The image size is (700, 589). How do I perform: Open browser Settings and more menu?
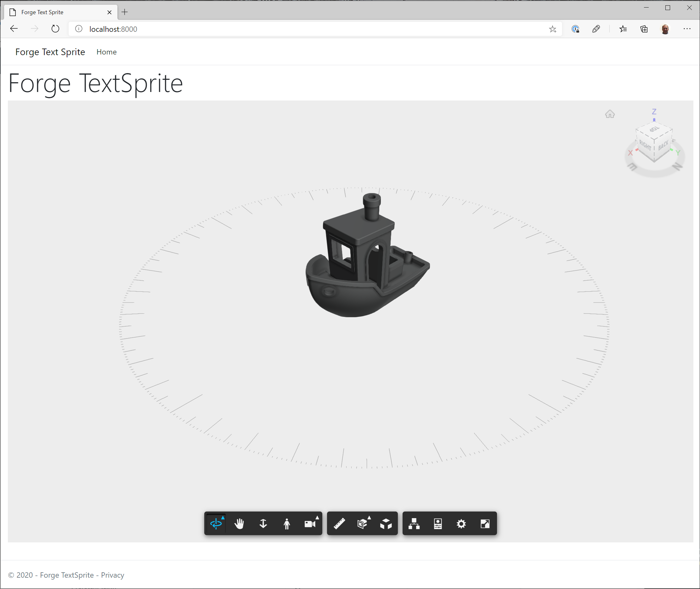click(x=687, y=29)
